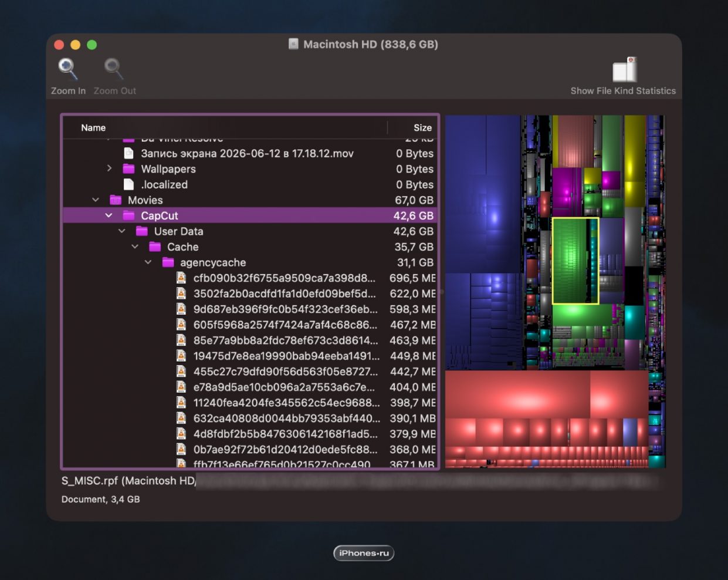Click the "Document, 3,4 GB" status text
The image size is (728, 580).
tap(101, 499)
